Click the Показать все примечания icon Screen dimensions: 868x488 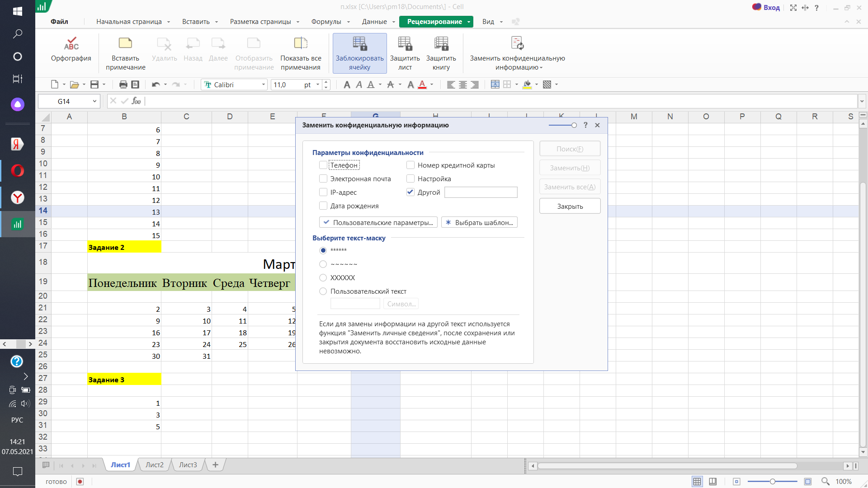tap(301, 43)
